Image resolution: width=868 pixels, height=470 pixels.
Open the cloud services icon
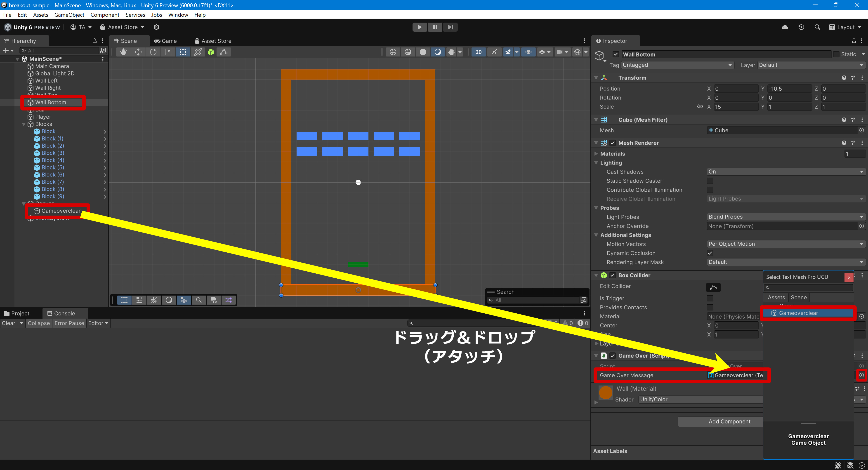pos(785,27)
